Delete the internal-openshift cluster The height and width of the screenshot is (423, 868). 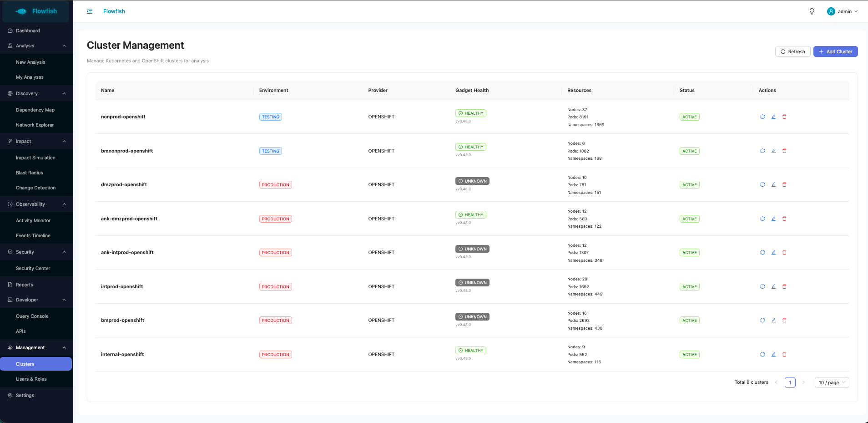[x=784, y=354]
